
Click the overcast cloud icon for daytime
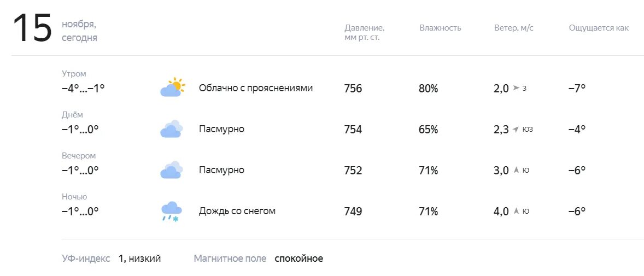click(x=171, y=129)
